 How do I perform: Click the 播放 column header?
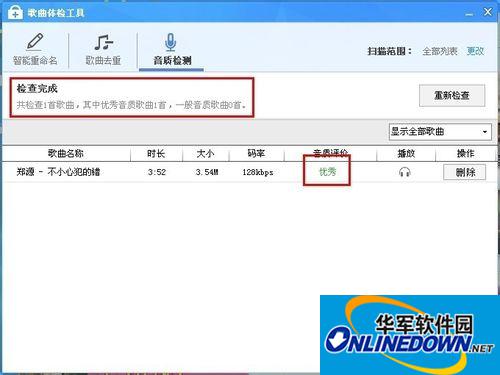pyautogui.click(x=406, y=153)
